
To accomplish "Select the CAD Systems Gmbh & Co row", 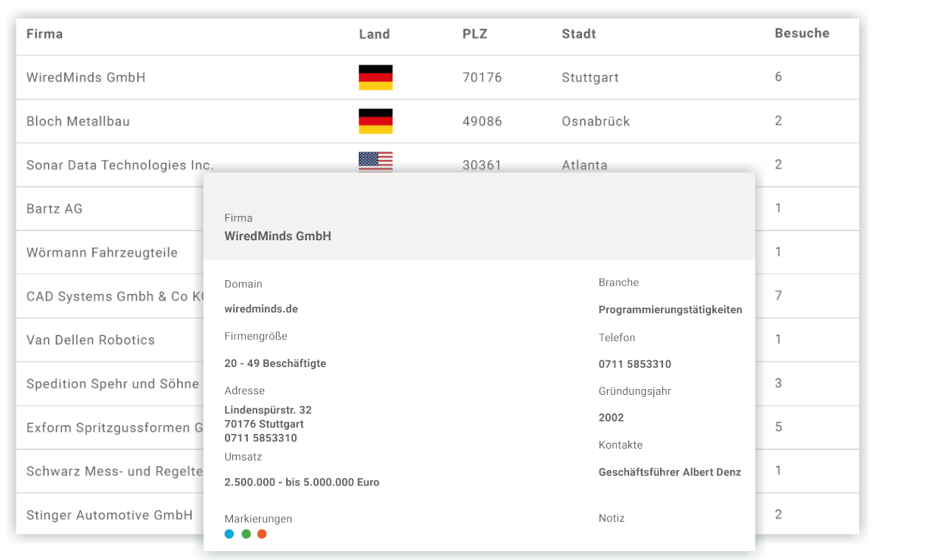I will click(x=115, y=296).
